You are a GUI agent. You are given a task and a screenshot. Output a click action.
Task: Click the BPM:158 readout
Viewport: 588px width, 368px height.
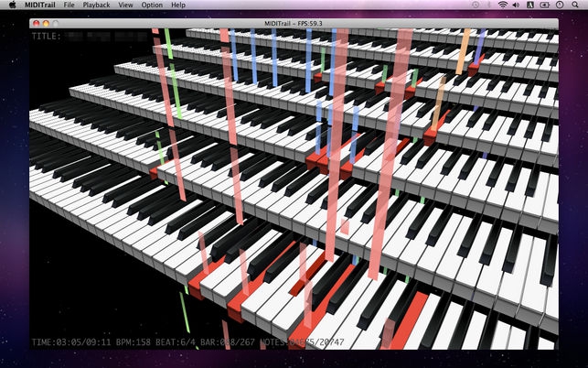pos(134,342)
